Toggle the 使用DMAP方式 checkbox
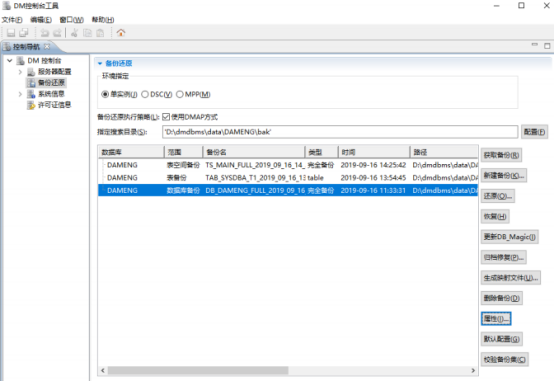 (x=166, y=117)
